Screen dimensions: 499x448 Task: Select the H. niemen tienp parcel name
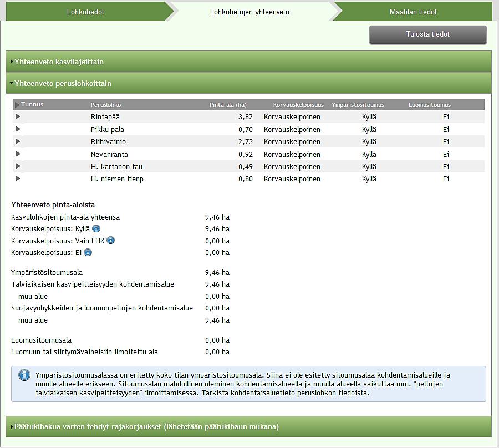[x=117, y=179]
